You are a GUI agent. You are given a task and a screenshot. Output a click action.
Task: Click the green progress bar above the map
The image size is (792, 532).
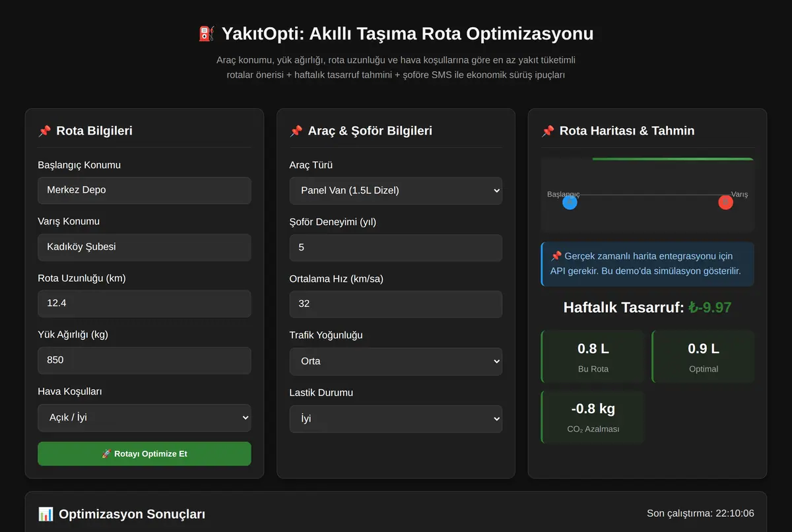(673, 159)
